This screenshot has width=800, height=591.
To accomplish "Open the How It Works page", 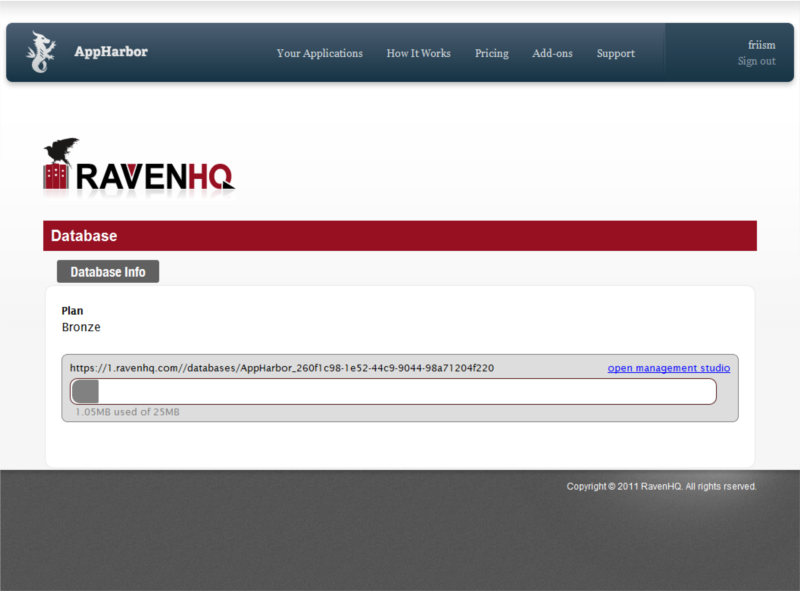I will point(418,53).
